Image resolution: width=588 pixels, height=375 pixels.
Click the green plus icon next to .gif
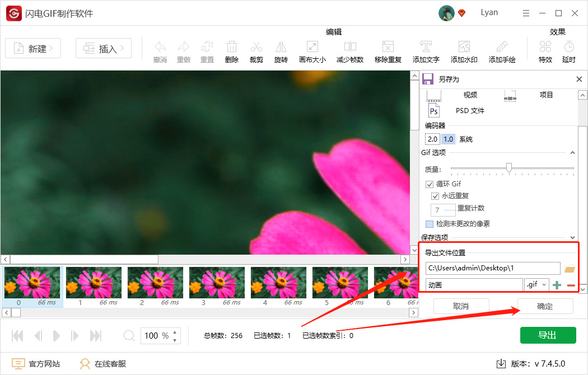click(557, 285)
